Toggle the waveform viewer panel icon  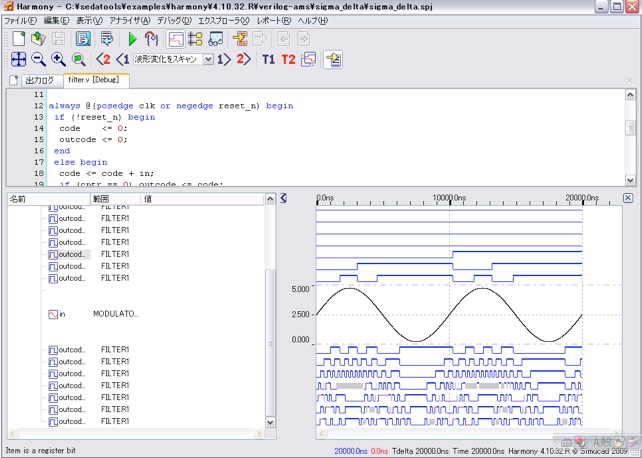pos(175,39)
